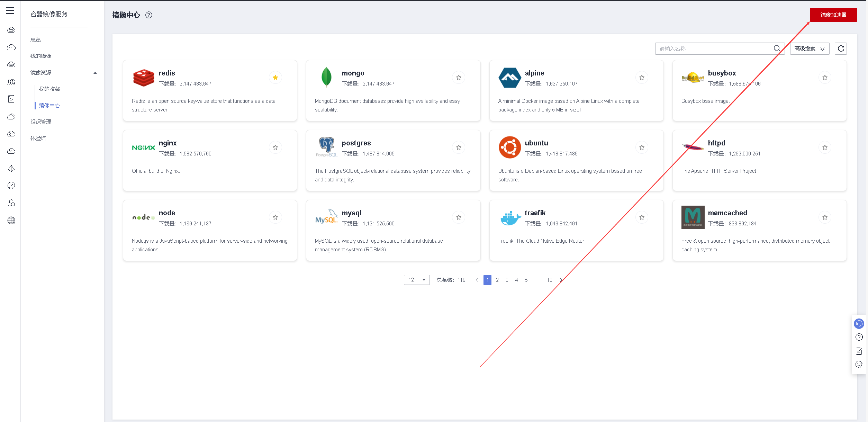Click the help question mark next to 镜像中心
This screenshot has width=868, height=422.
click(149, 15)
